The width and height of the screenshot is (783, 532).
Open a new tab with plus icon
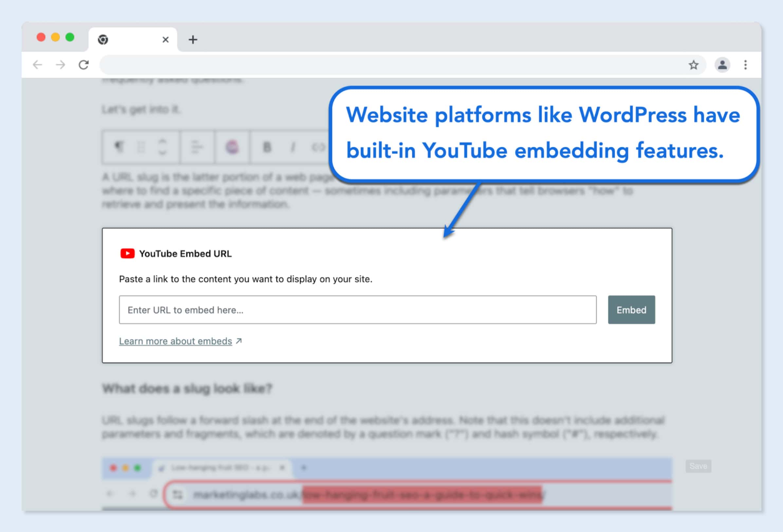(x=193, y=40)
